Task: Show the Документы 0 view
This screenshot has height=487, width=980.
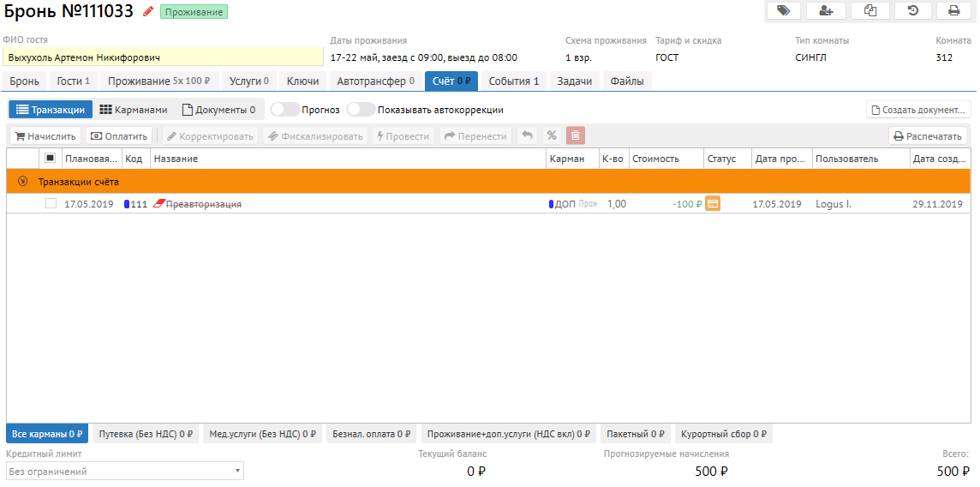Action: [218, 110]
